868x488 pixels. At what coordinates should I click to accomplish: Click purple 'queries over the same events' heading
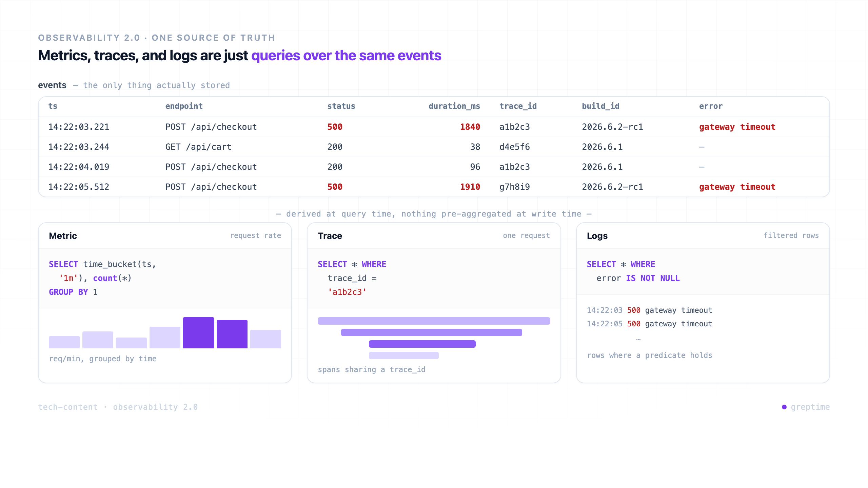point(346,56)
